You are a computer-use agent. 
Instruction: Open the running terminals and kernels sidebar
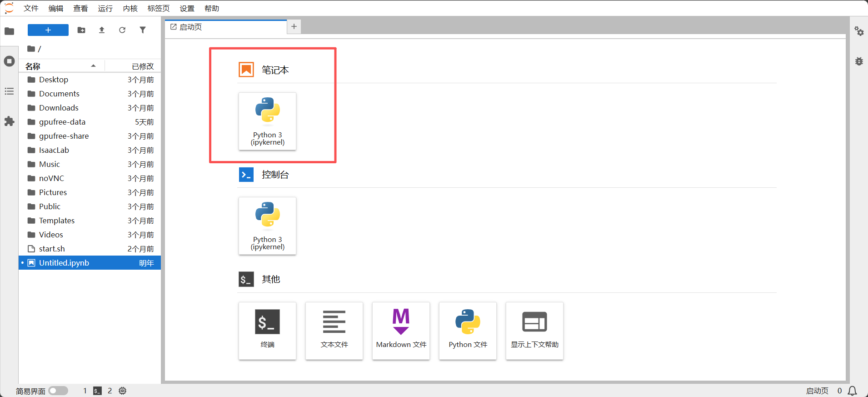click(9, 61)
